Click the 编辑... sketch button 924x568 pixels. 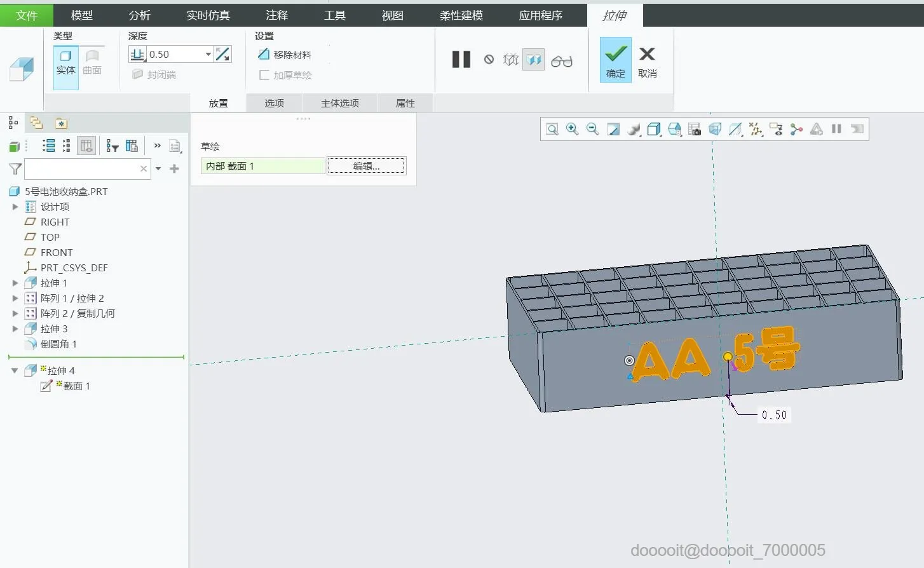point(366,166)
